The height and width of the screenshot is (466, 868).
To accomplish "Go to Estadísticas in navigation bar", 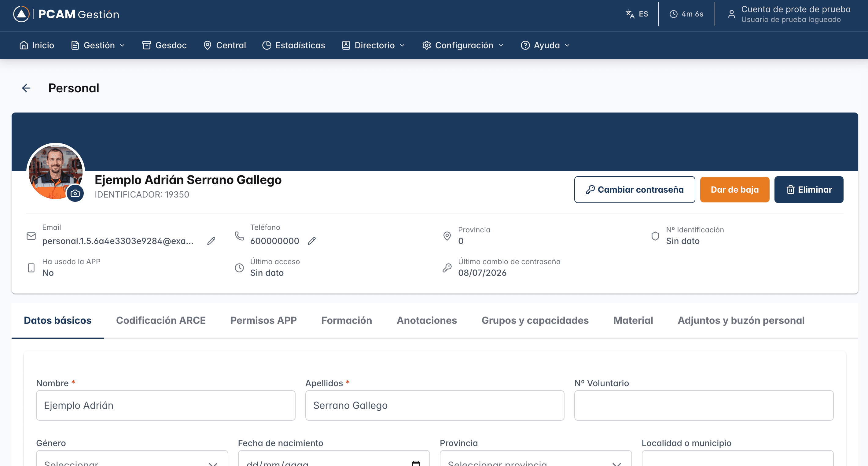I will click(x=293, y=45).
